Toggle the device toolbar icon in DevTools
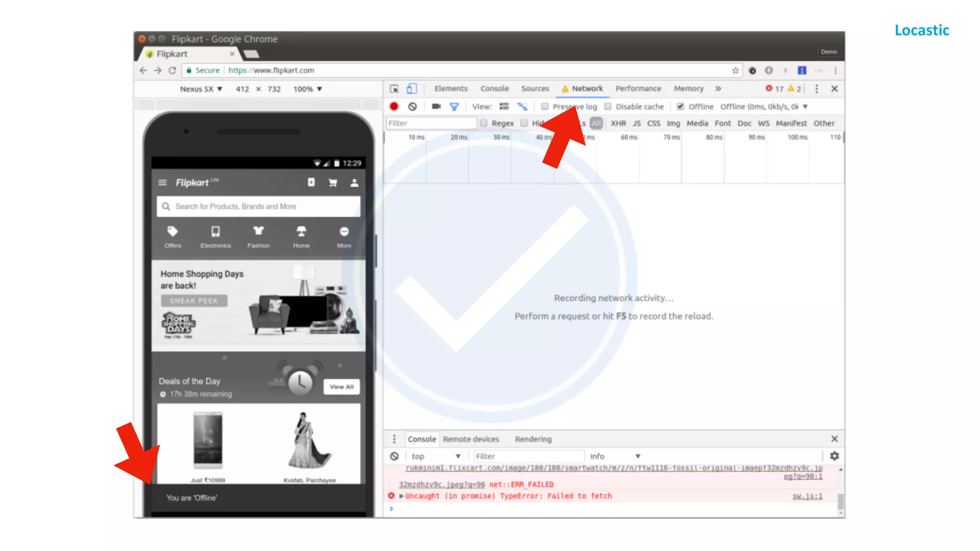The image size is (980, 551). tap(412, 89)
